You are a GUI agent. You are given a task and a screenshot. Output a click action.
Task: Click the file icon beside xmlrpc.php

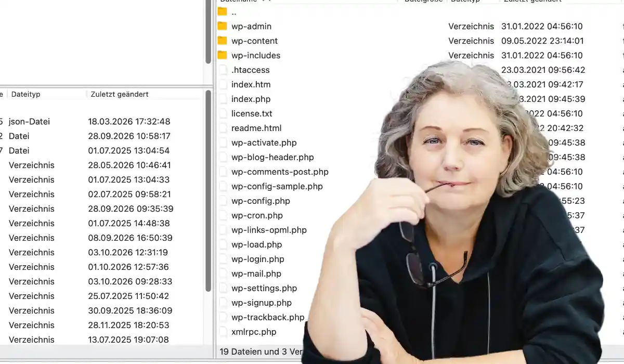coord(223,332)
